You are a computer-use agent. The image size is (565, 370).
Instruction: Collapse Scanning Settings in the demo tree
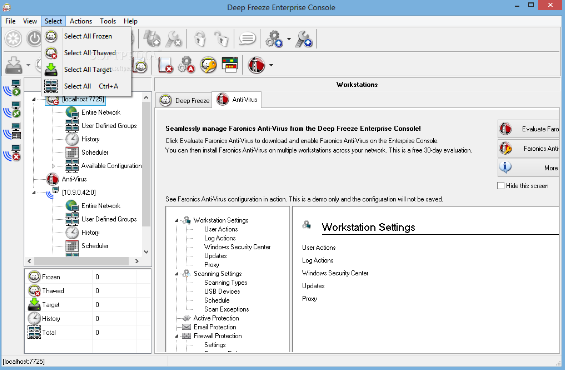(177, 274)
